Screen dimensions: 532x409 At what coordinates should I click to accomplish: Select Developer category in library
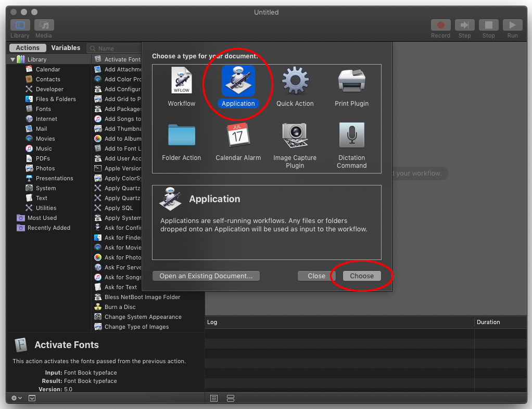(49, 89)
